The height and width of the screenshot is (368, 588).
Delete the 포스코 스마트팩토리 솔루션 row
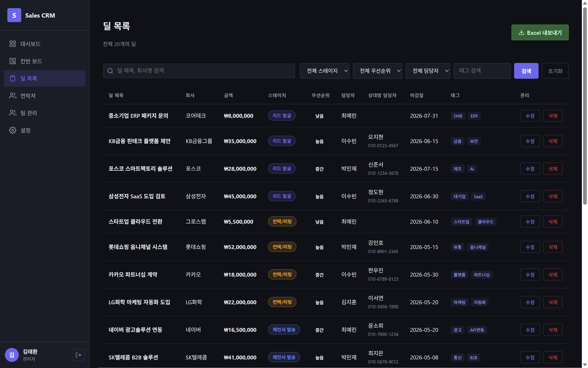pyautogui.click(x=553, y=169)
